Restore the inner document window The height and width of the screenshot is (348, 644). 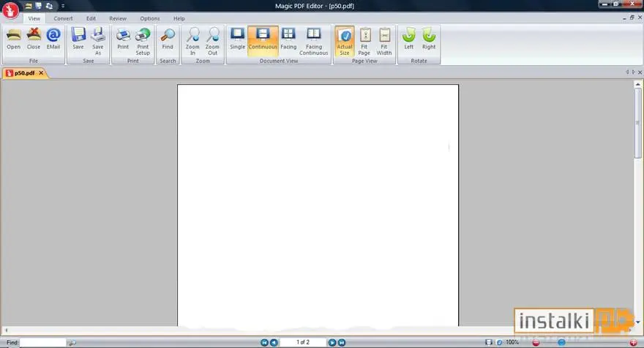click(632, 18)
